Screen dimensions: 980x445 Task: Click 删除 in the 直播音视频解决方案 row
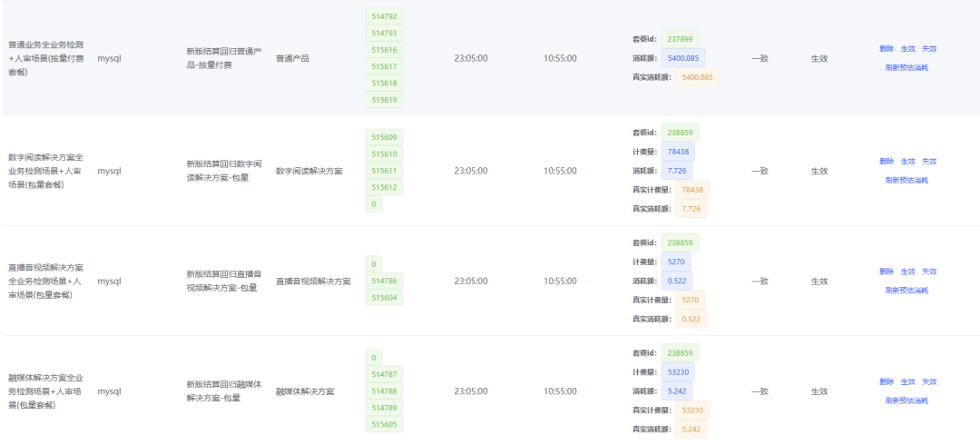[x=886, y=272]
